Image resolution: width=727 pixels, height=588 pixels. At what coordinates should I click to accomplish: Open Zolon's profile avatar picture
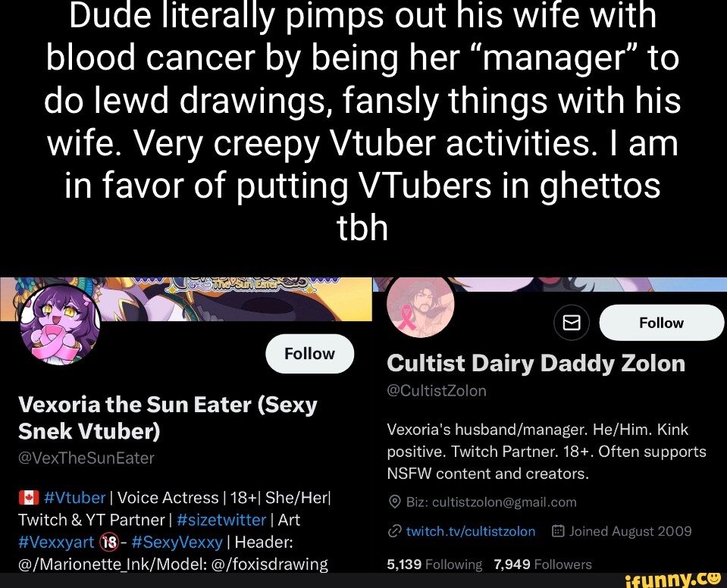[420, 305]
